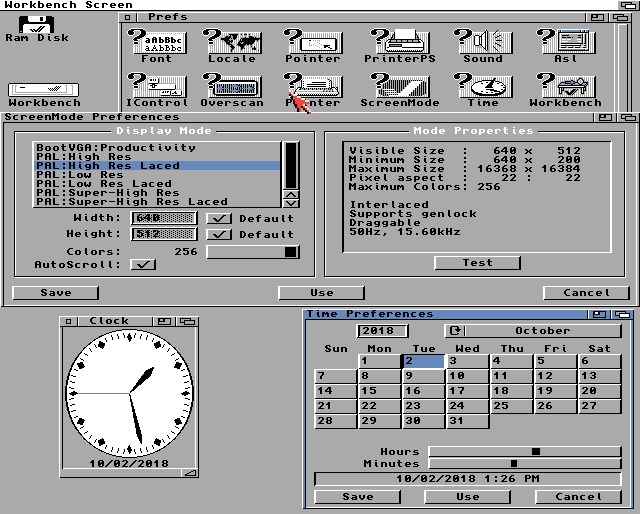Click the Ram Disk desktop icon
The height and width of the screenshot is (514, 640).
[37, 26]
